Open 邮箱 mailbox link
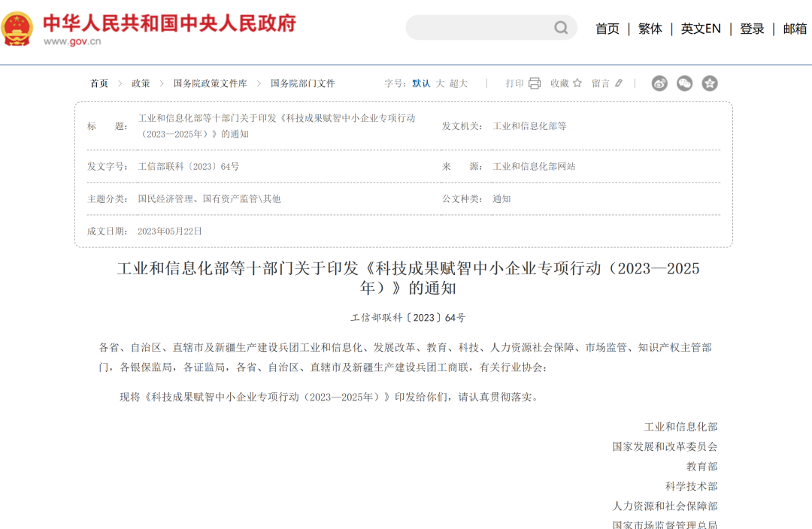 click(x=795, y=29)
